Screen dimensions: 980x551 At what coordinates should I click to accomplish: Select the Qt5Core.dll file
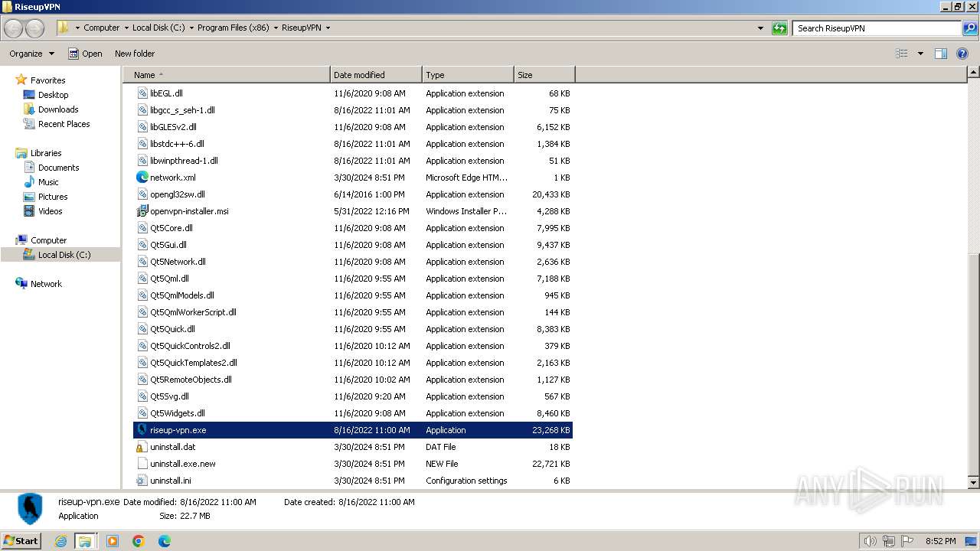pos(171,228)
